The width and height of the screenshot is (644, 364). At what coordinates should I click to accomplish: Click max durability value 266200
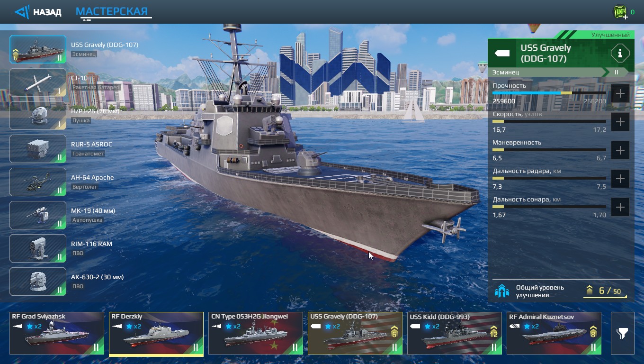[x=595, y=101]
